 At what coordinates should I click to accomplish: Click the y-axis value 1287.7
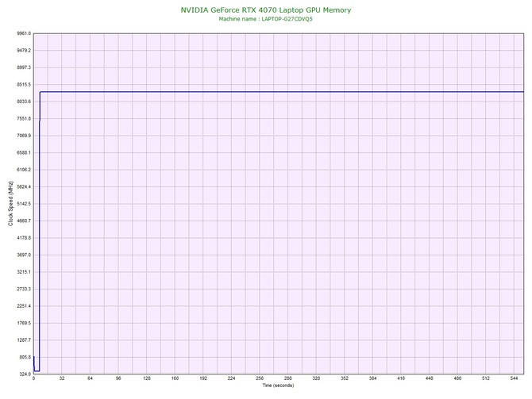click(24, 340)
